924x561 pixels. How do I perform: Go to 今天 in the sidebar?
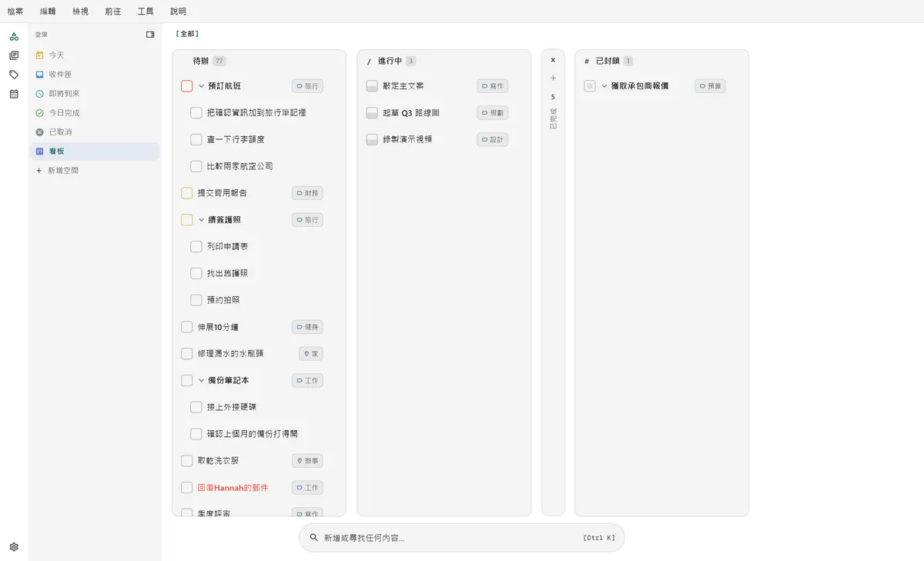tap(95, 55)
